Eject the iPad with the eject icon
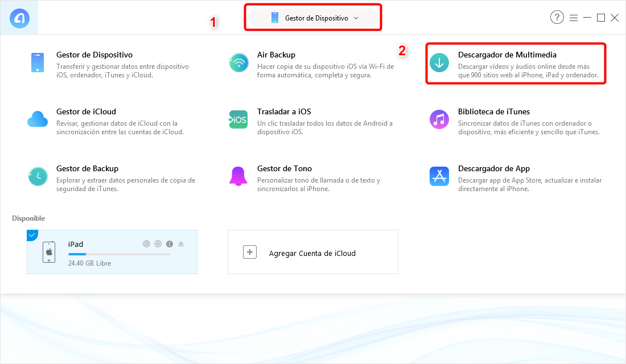 tap(181, 244)
